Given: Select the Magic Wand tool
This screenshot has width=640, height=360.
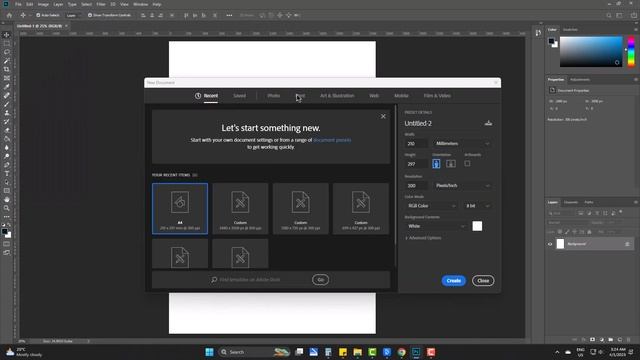Looking at the screenshot, I should [x=7, y=60].
